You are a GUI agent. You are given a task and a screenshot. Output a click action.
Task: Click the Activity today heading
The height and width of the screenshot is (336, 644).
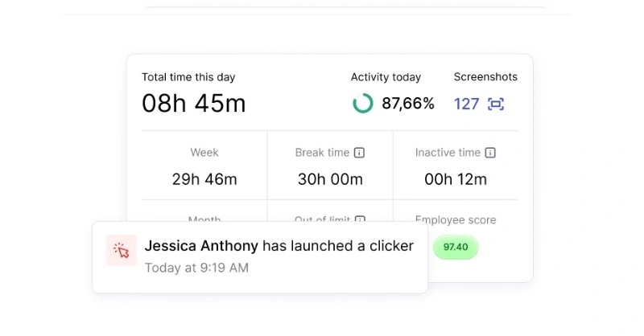click(x=386, y=77)
